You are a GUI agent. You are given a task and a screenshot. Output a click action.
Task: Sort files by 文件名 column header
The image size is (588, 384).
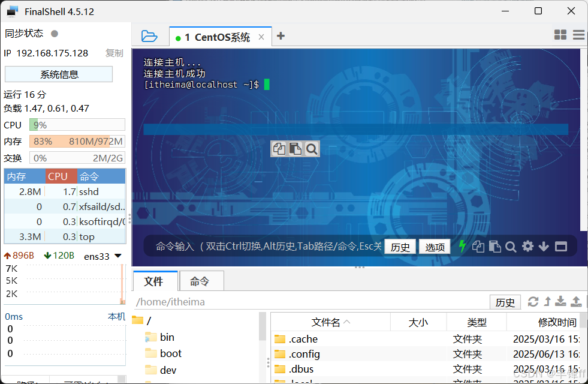coord(330,322)
